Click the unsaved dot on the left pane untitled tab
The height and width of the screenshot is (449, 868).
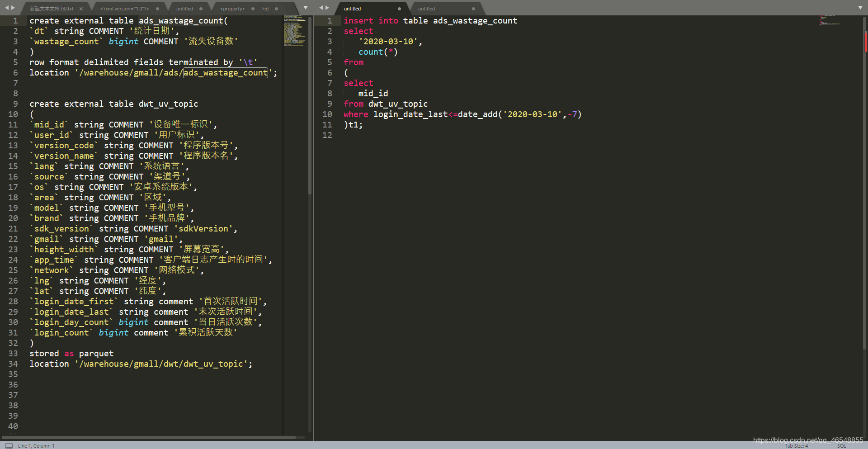coord(201,9)
